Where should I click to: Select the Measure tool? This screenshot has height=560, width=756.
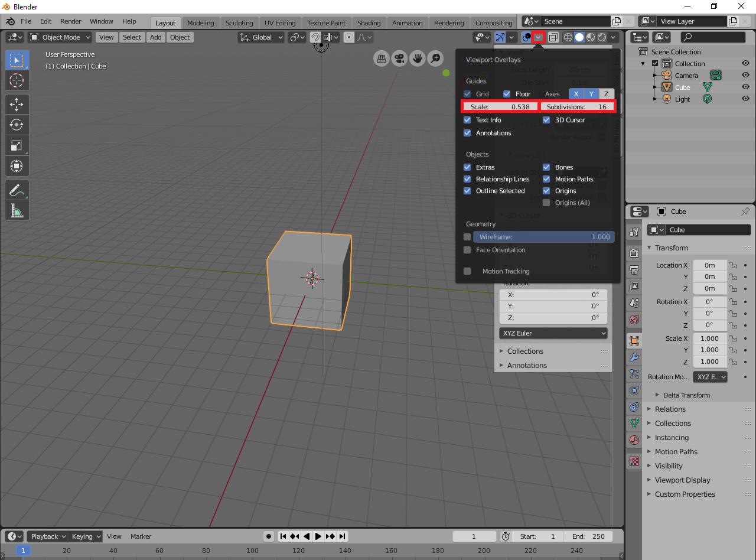(x=17, y=210)
